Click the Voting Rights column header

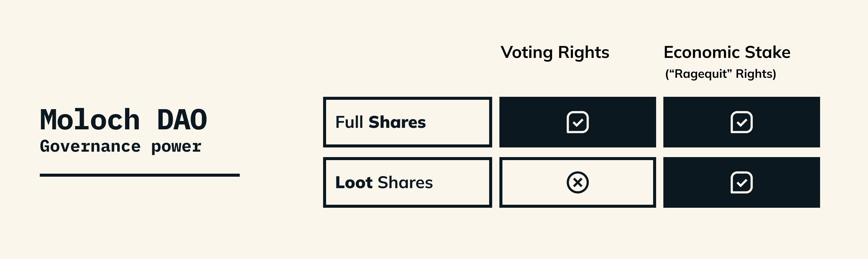pos(555,52)
